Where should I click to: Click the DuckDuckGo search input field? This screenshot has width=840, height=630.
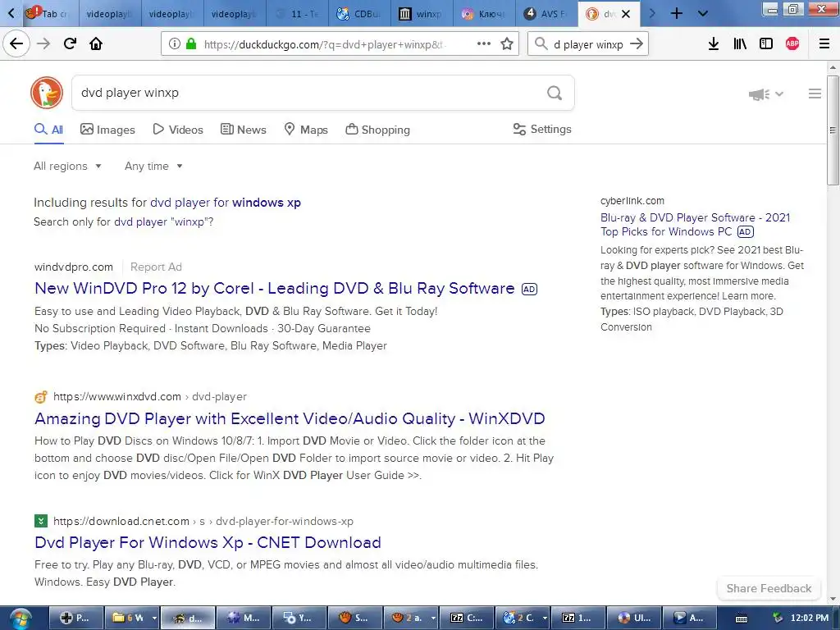(x=308, y=93)
